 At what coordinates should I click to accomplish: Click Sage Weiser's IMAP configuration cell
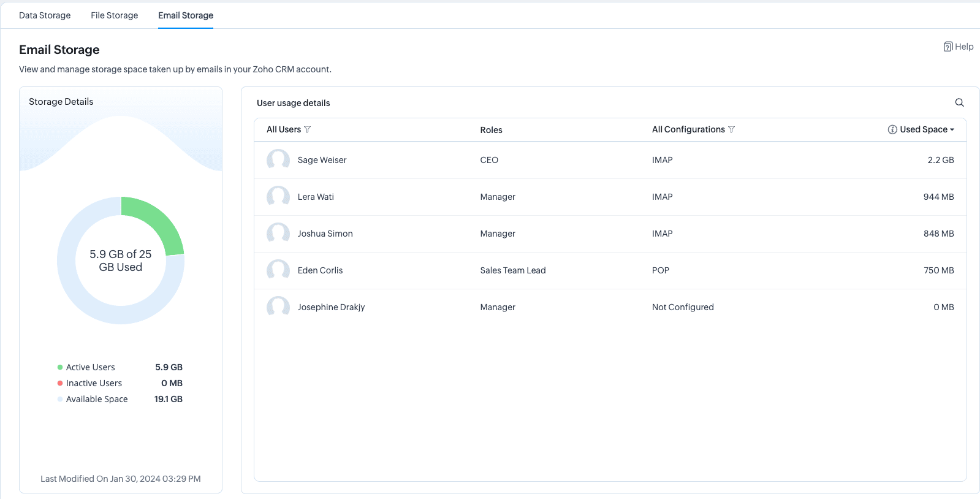pos(662,160)
